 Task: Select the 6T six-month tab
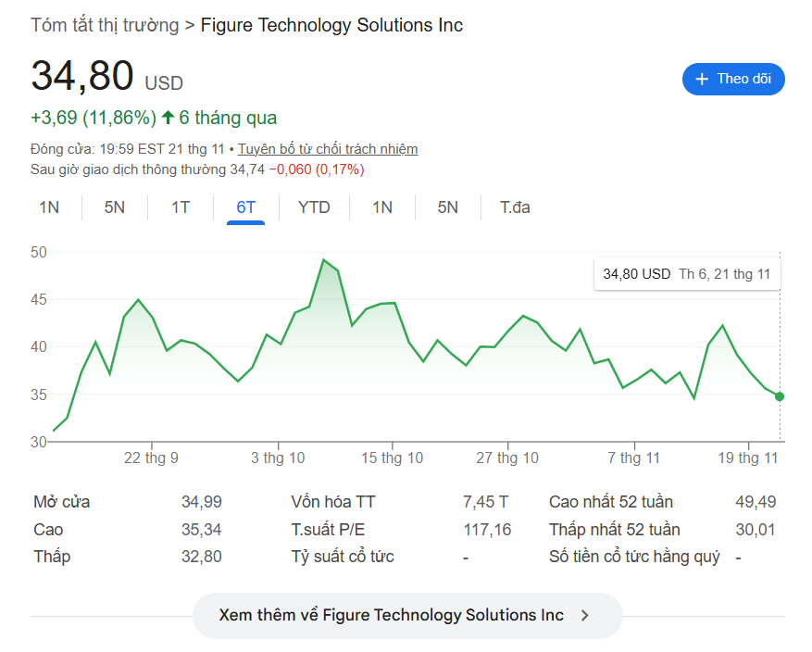246,207
